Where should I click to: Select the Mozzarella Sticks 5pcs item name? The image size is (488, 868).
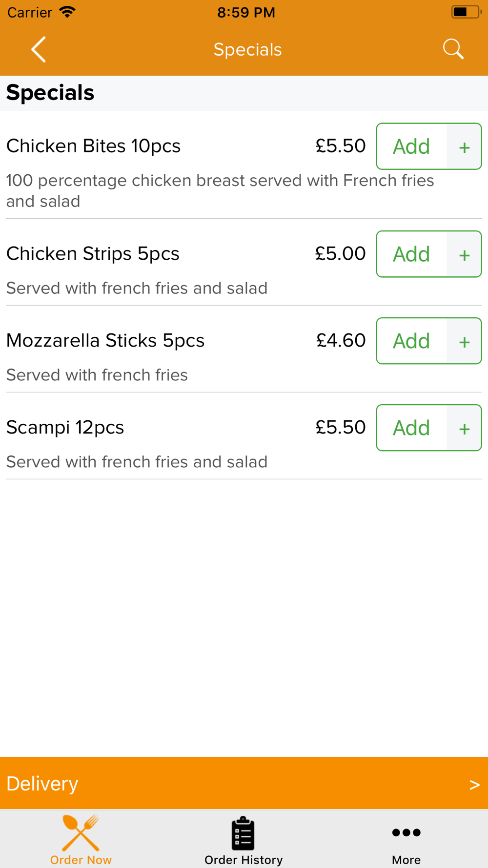(x=105, y=341)
